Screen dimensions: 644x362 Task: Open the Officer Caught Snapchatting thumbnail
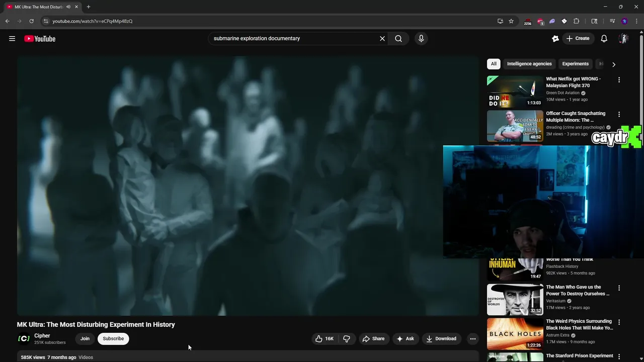click(515, 126)
